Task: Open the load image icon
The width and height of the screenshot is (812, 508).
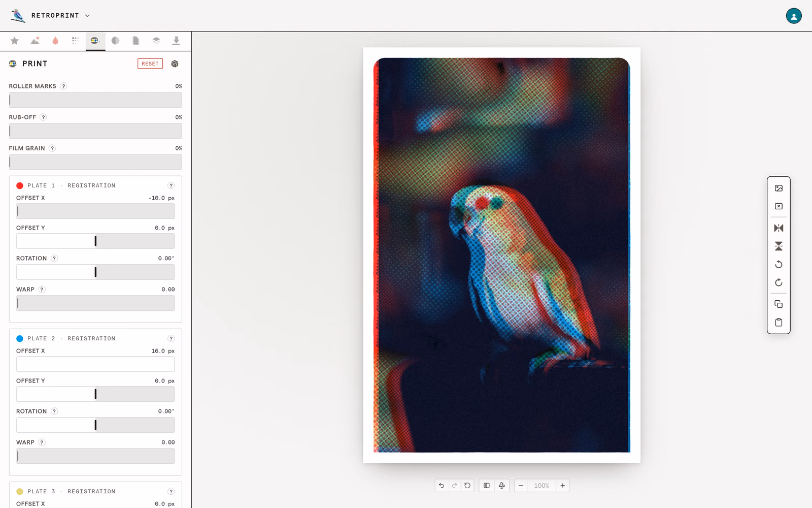Action: click(779, 188)
